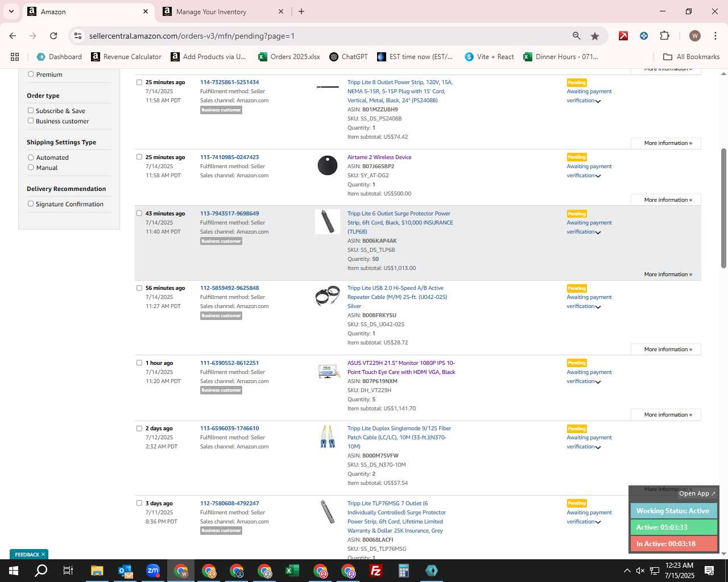Click the zoom magnifier icon in address bar

coord(577,36)
